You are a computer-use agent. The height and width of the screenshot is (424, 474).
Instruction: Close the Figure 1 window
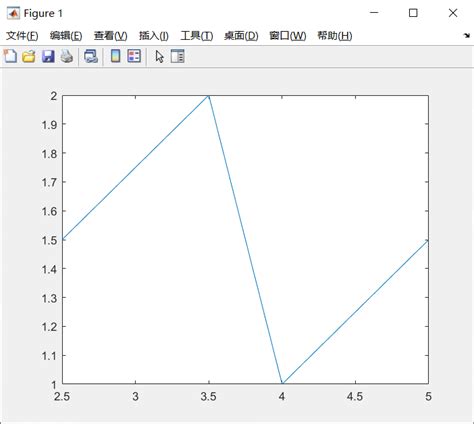pyautogui.click(x=453, y=13)
